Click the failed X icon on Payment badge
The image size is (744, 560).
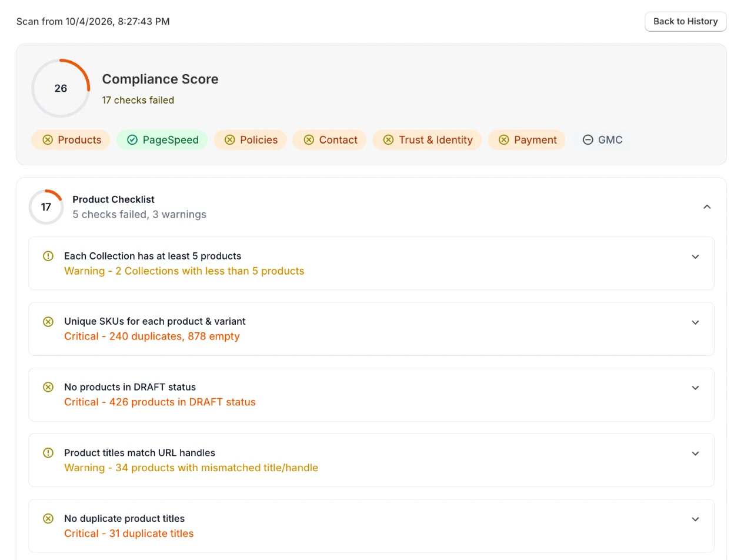pos(503,140)
